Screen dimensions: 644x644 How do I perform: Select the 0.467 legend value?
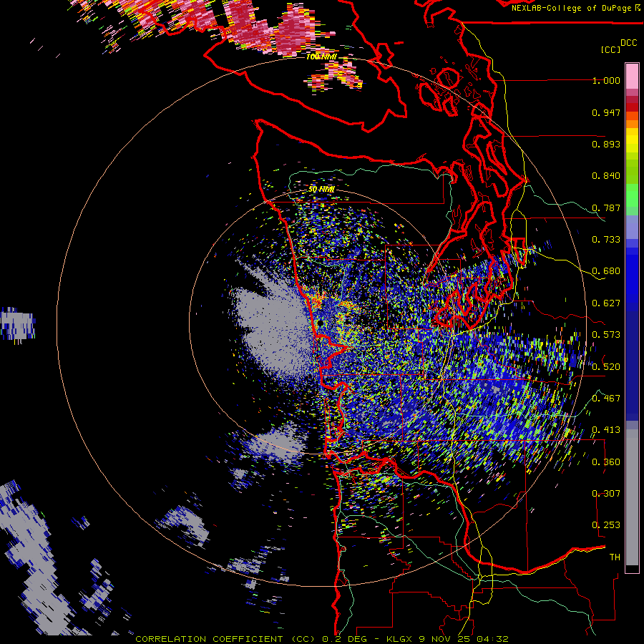606,399
